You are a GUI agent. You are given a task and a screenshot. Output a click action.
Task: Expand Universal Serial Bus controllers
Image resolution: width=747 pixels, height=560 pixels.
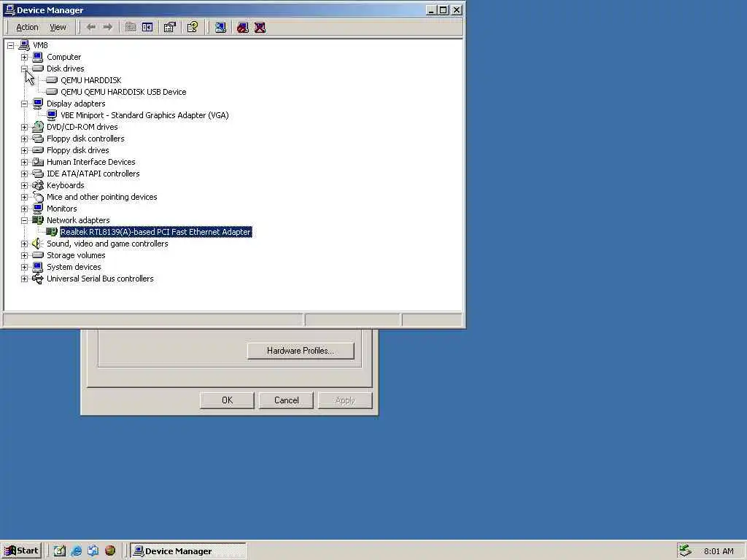24,279
